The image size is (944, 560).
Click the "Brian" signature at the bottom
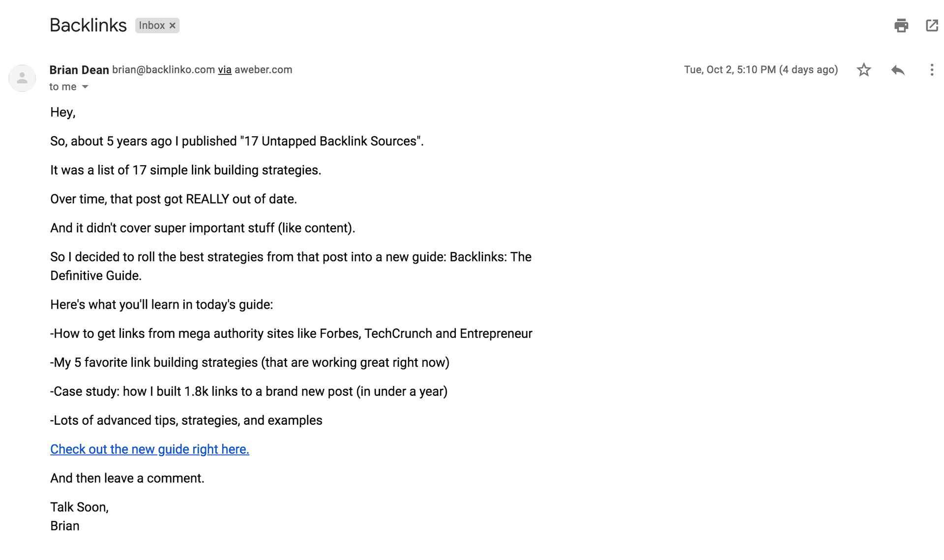click(x=65, y=526)
